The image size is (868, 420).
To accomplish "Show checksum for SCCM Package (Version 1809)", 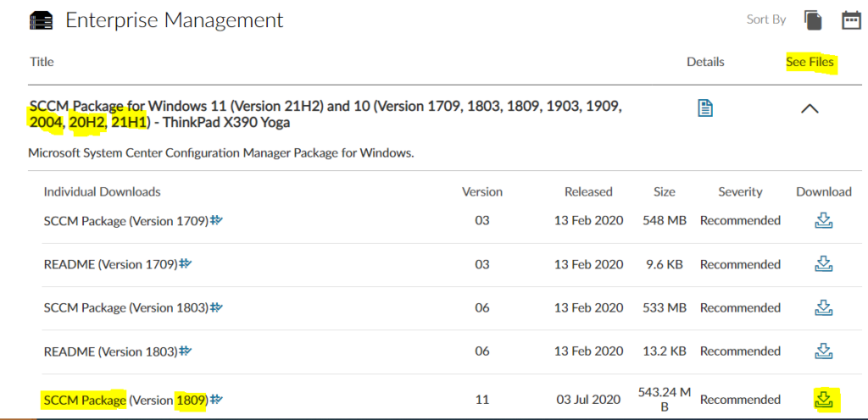I will (216, 399).
